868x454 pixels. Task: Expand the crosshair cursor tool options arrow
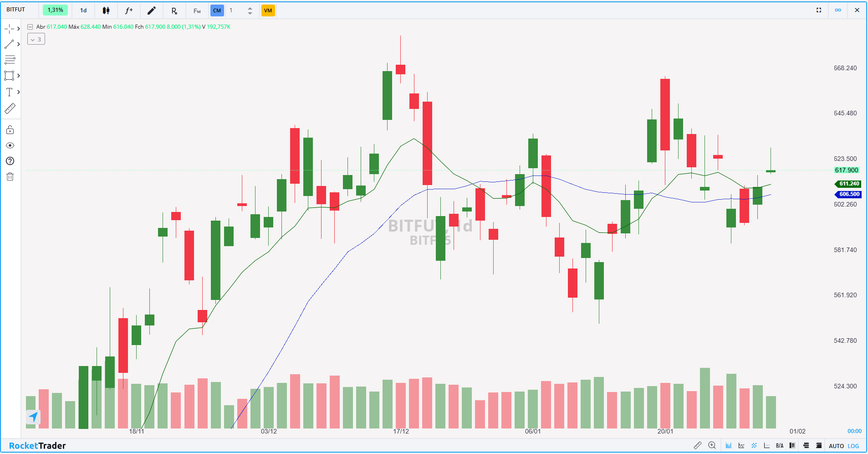tap(19, 29)
